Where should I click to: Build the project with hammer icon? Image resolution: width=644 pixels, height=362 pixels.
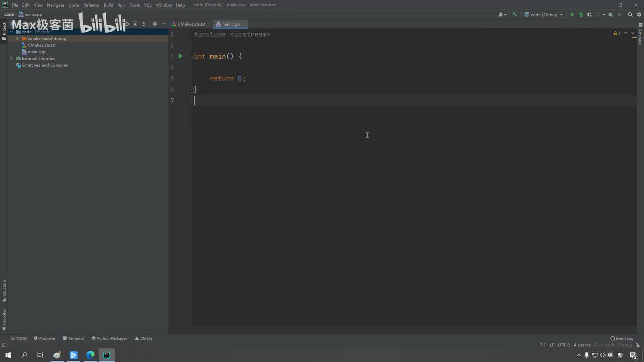(514, 15)
